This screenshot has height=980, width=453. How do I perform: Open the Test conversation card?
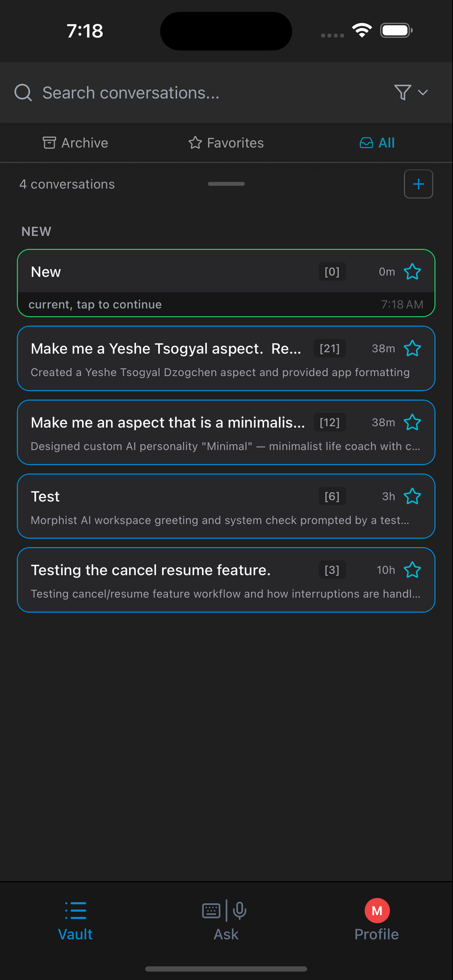point(171,507)
